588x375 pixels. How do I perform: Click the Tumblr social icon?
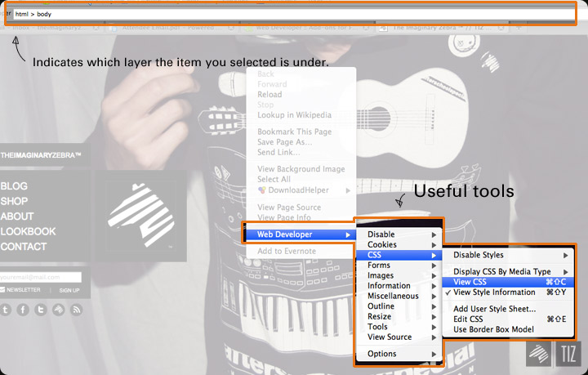[x=7, y=310]
